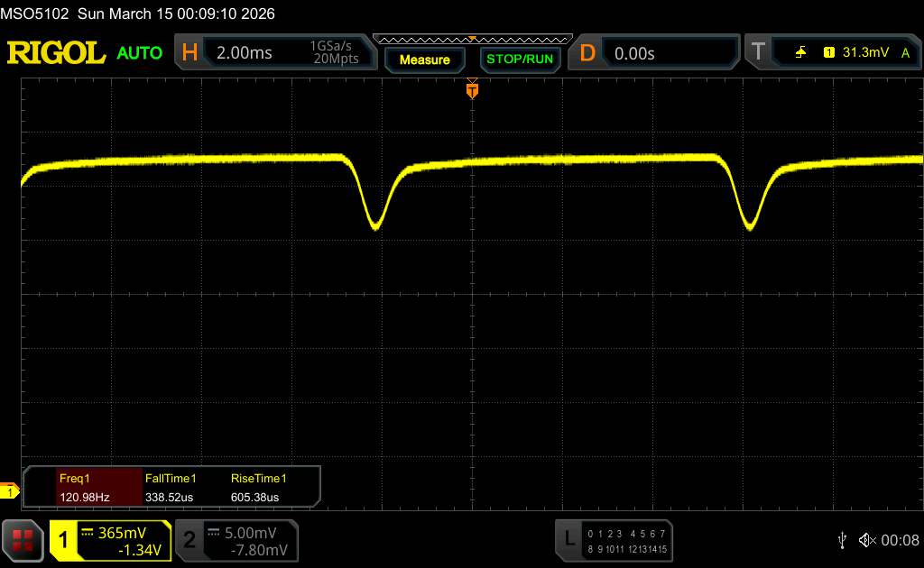This screenshot has height=568, width=924.
Task: Open the 2.00ms timebase scale setting
Action: pos(244,53)
